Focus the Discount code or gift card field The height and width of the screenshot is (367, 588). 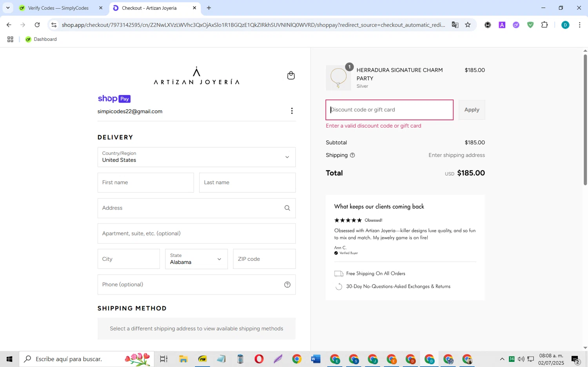pyautogui.click(x=389, y=110)
